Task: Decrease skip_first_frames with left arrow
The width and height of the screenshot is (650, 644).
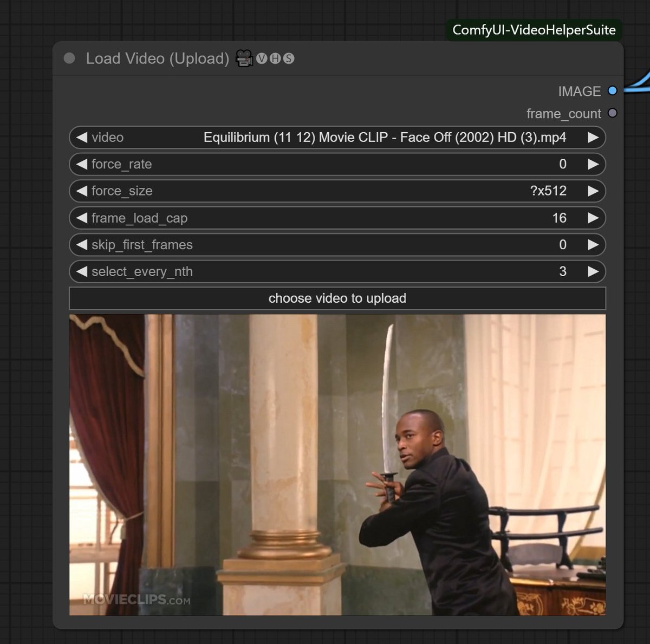Action: (x=82, y=244)
